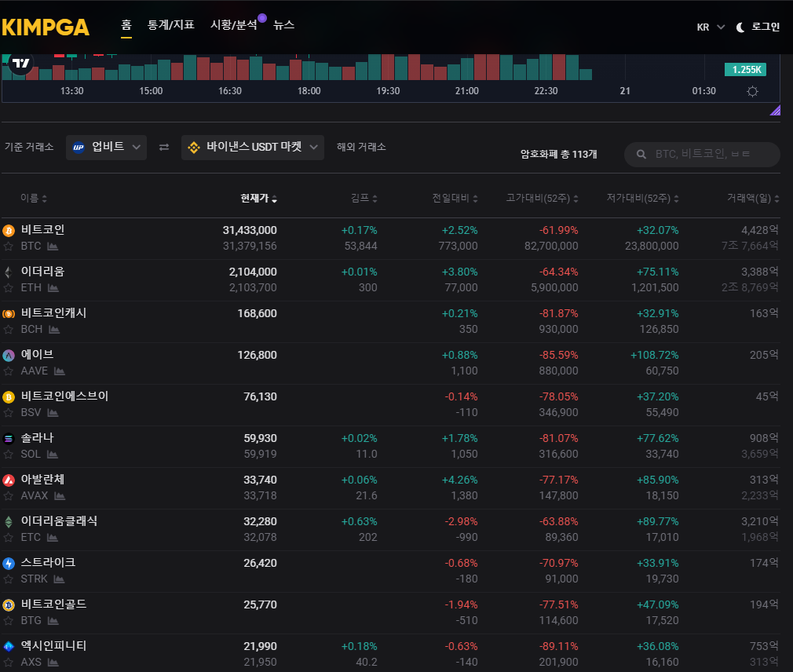Click the Ethereum Classic coin logo
The image size is (793, 672).
[x=9, y=522]
